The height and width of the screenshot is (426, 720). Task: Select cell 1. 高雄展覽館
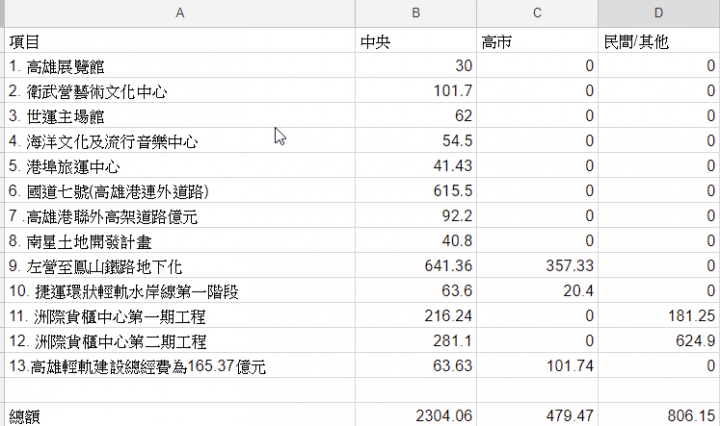(180, 66)
